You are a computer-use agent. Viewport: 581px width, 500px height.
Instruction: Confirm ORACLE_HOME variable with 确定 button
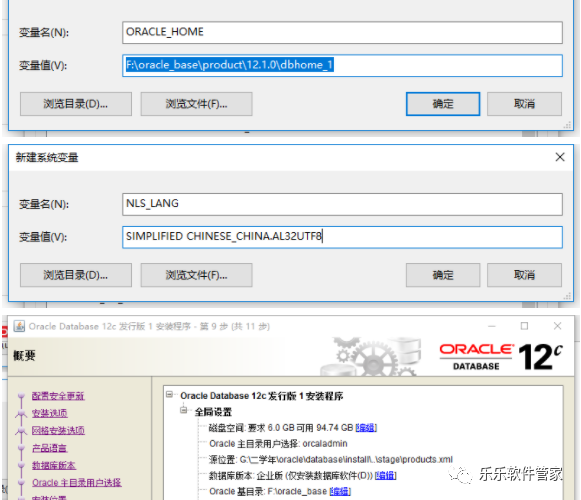coord(443,104)
